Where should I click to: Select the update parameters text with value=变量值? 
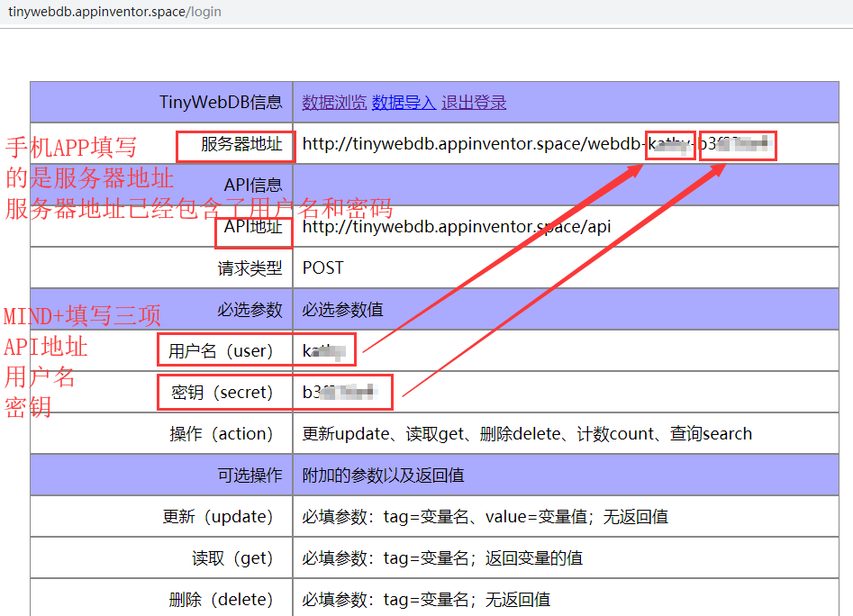(485, 517)
